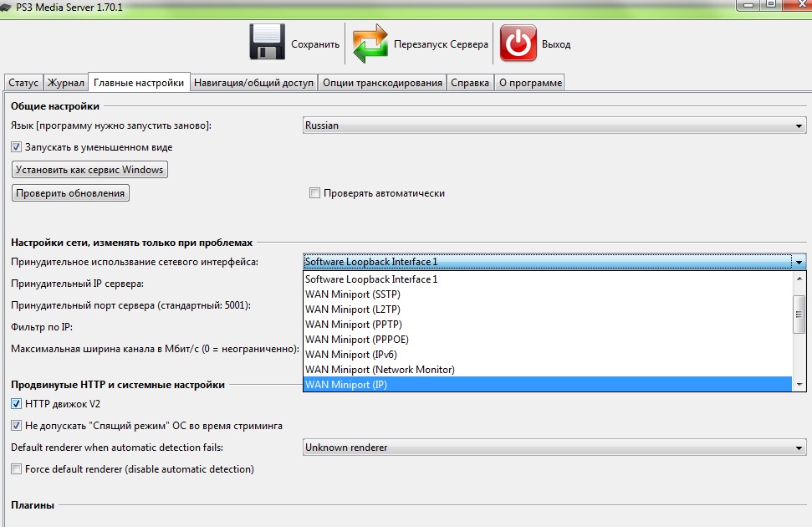Click the Настройки сети section heading
This screenshot has height=527, width=812.
131,243
